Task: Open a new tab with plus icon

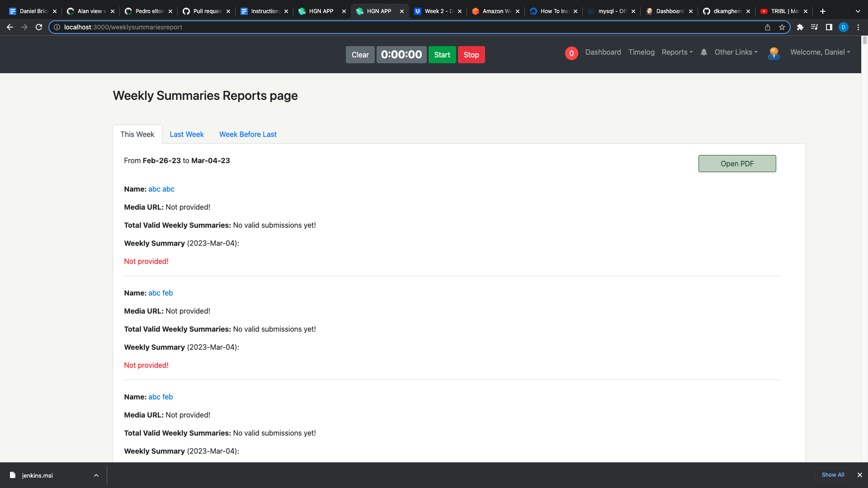Action: click(x=823, y=11)
